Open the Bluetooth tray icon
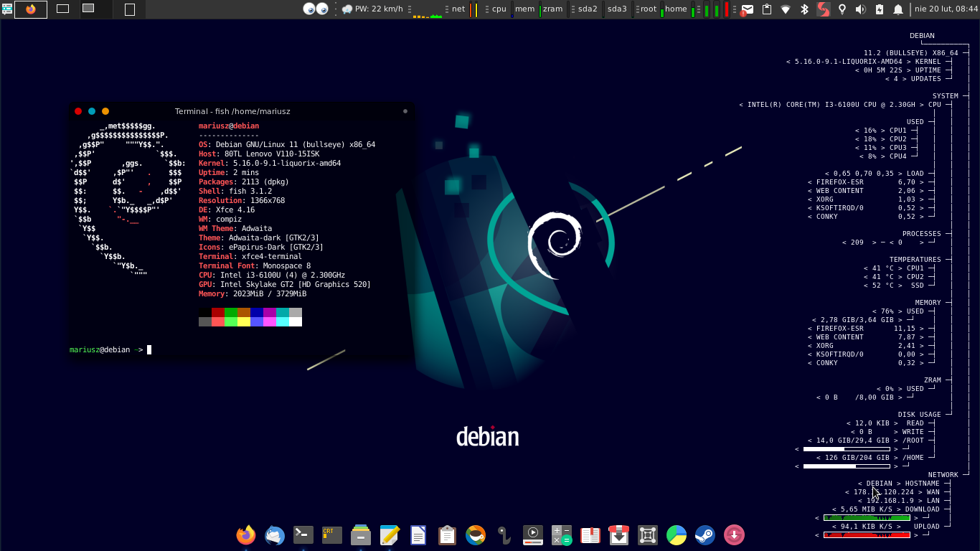 [804, 9]
